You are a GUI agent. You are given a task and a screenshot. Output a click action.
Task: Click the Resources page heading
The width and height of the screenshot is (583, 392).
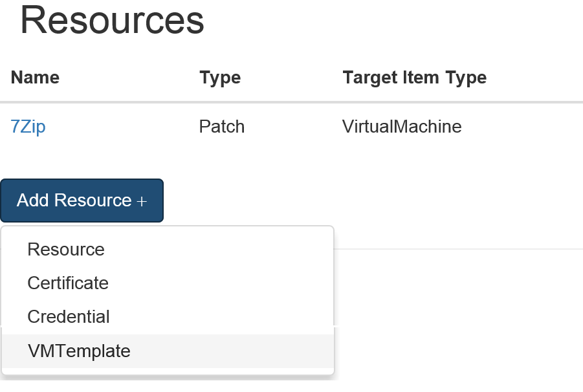(x=112, y=21)
